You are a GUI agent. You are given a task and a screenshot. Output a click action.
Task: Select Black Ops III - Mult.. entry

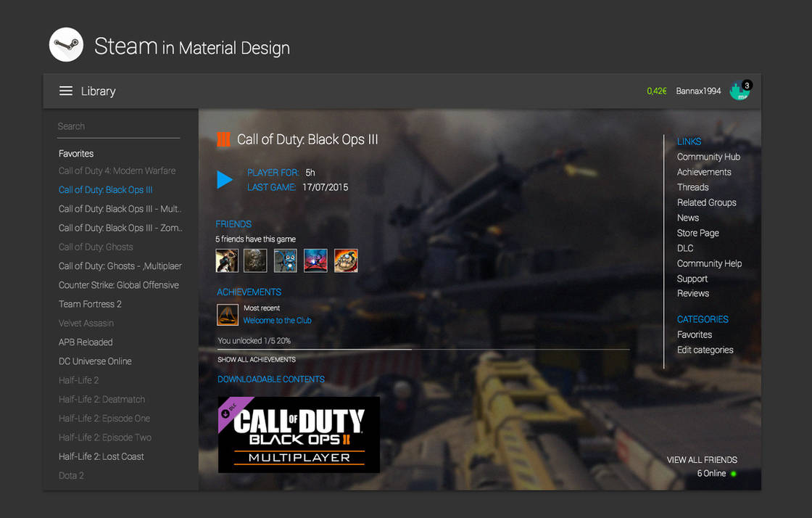(120, 209)
